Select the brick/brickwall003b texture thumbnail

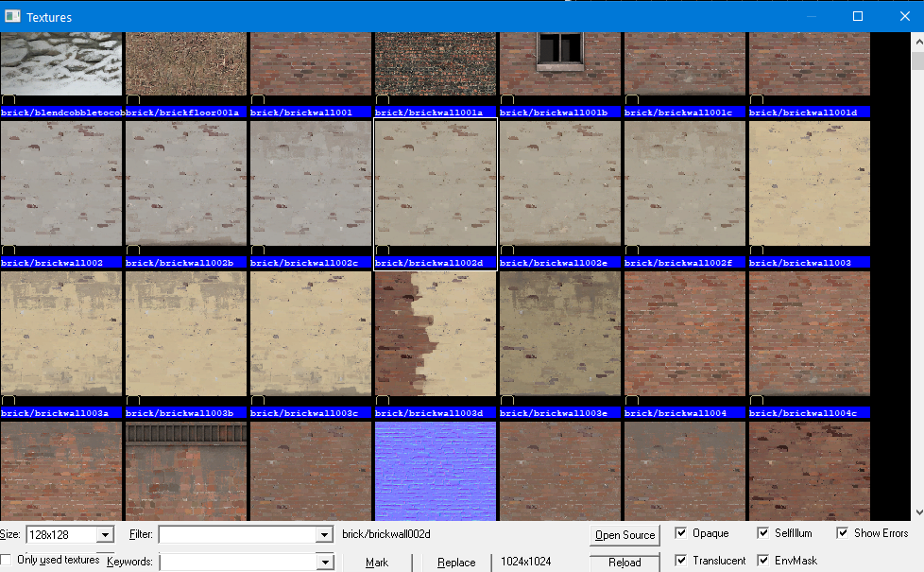coord(186,334)
